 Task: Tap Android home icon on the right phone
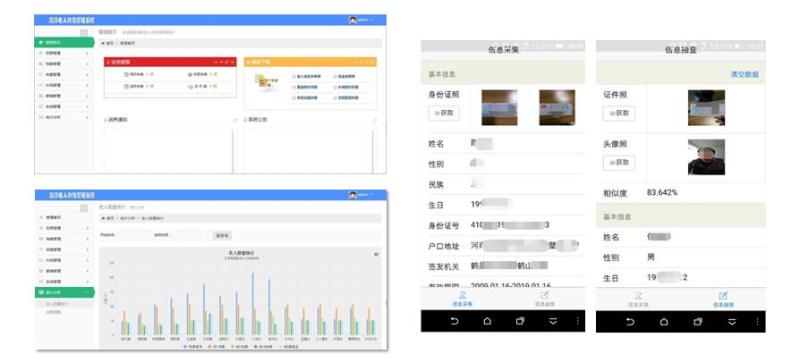pos(663,322)
